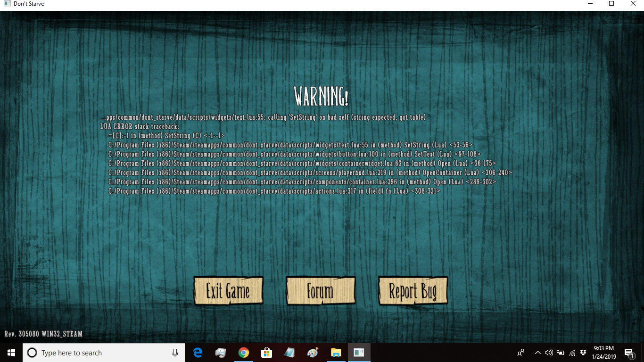Screen dimensions: 644x362
Task: Click the 'container.lua:296 in (method) Open' line
Action: coord(302,182)
